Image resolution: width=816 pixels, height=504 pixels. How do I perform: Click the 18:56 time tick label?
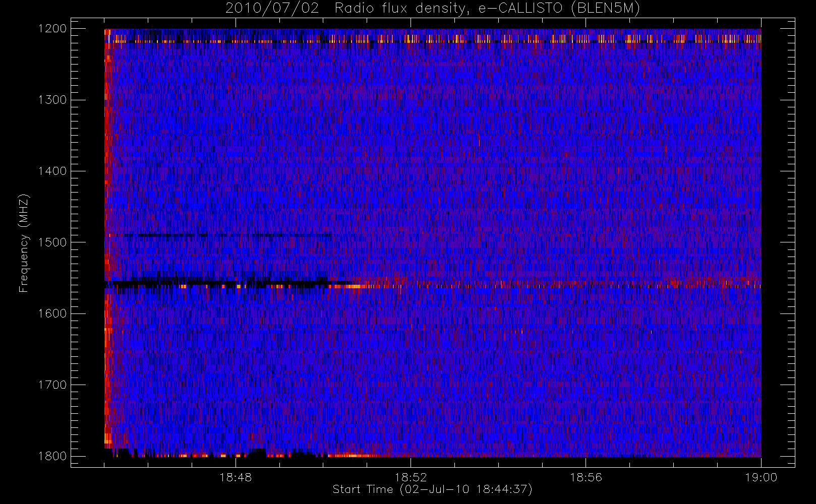586,477
